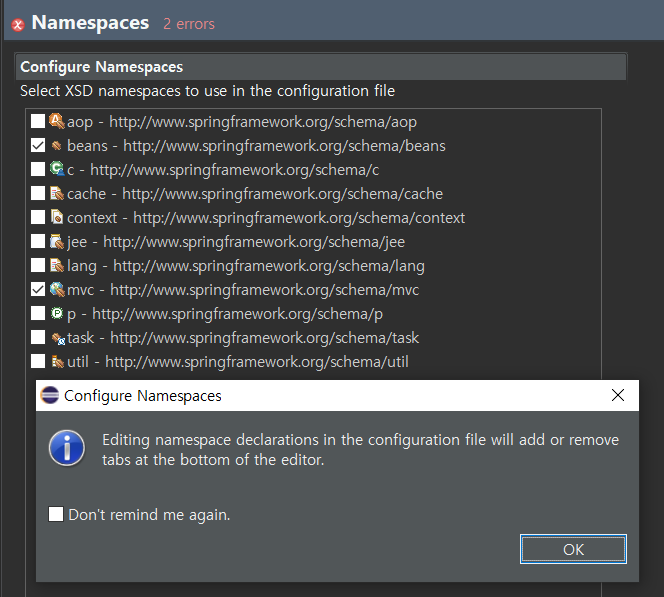Click 'Select XSD namespaces to use' description
The height and width of the screenshot is (597, 664).
[x=208, y=91]
